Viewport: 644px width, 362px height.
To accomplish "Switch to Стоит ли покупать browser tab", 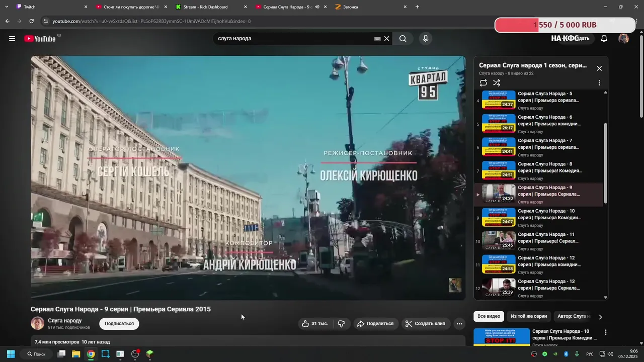I will (131, 7).
